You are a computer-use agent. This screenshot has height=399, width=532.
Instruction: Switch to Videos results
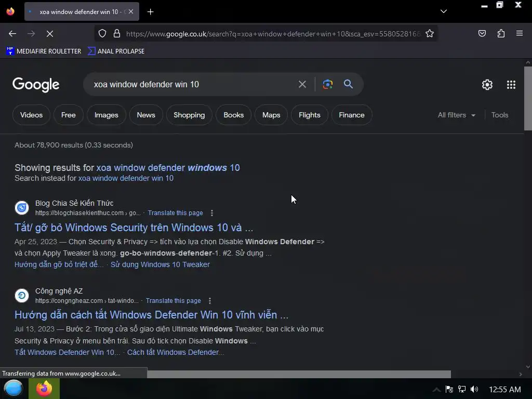pos(31,115)
